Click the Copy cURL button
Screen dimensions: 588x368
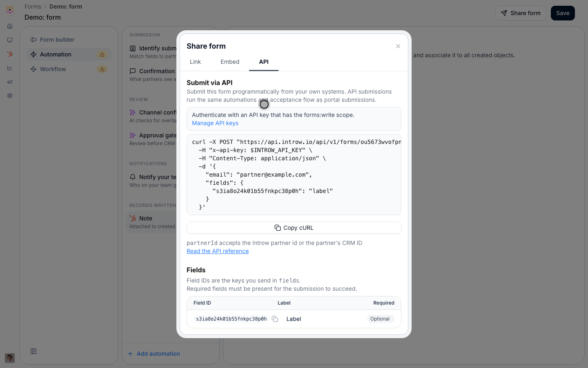pos(294,228)
